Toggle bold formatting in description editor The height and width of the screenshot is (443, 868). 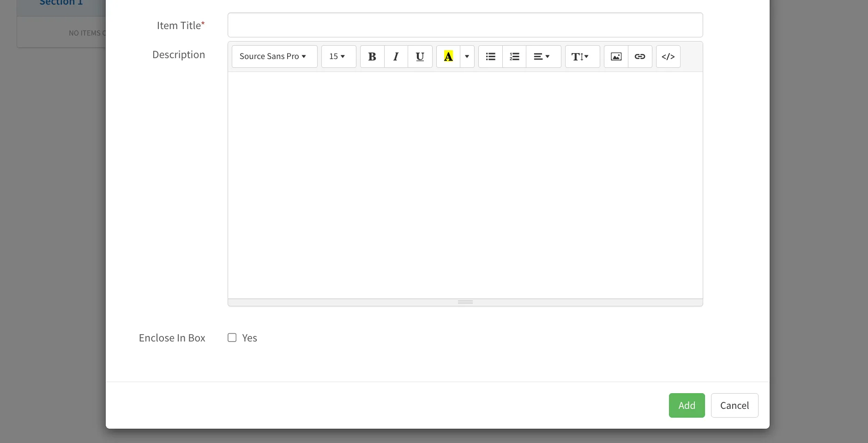point(372,56)
